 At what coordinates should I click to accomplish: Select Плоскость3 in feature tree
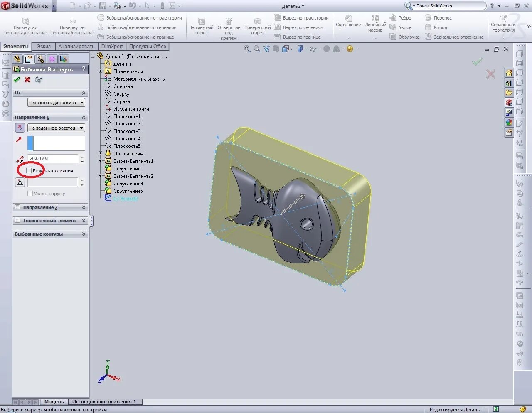(x=127, y=131)
